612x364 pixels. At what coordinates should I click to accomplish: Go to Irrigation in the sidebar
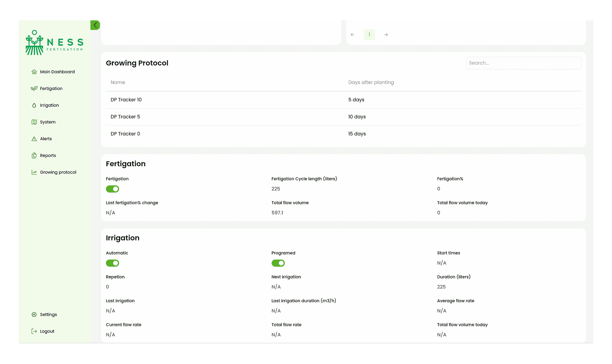click(49, 105)
